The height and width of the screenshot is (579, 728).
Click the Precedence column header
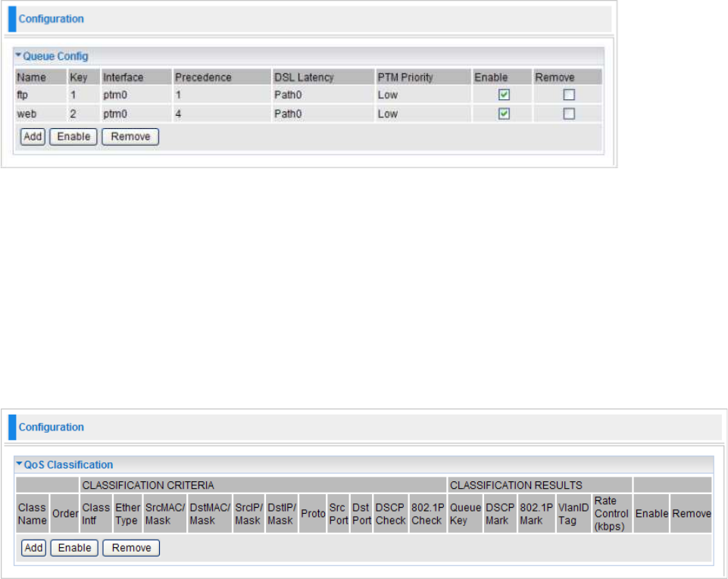coord(222,77)
